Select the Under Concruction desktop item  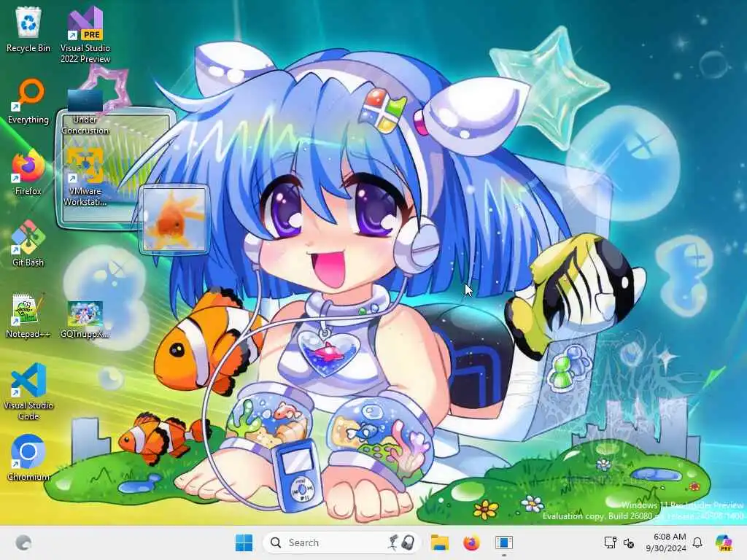click(x=85, y=112)
